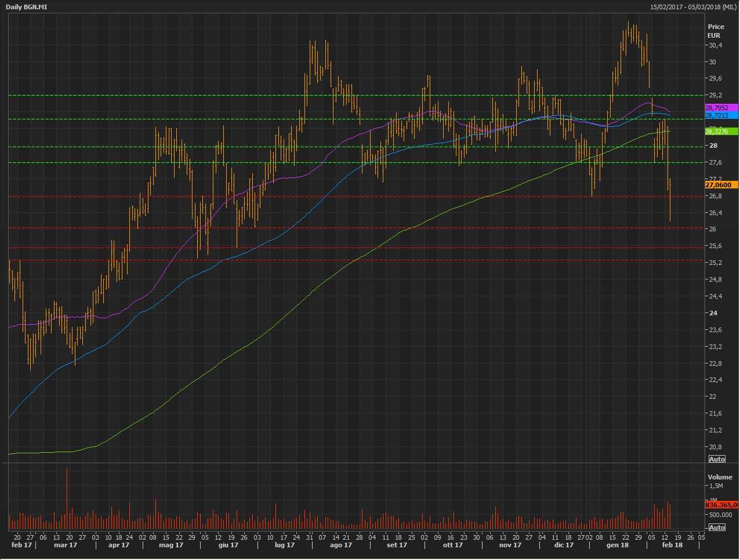Click the Auto button on volume axis
This screenshot has height=560, width=740.
click(x=717, y=527)
